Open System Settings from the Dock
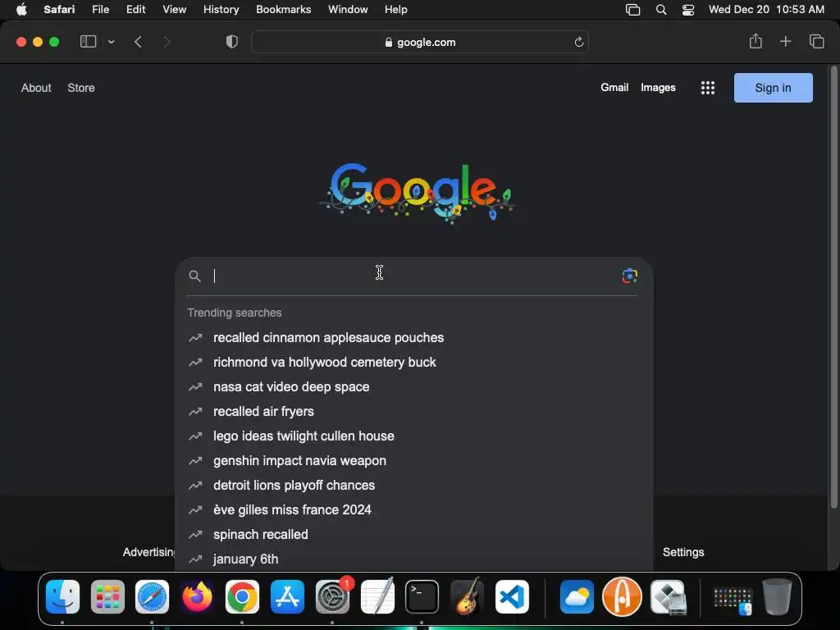Viewport: 840px width, 630px height. tap(332, 596)
